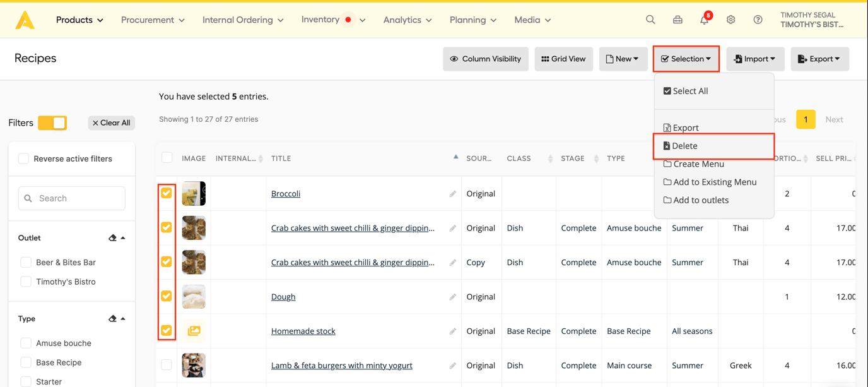Click the briefcase icon in header
The image size is (868, 387).
tap(677, 20)
